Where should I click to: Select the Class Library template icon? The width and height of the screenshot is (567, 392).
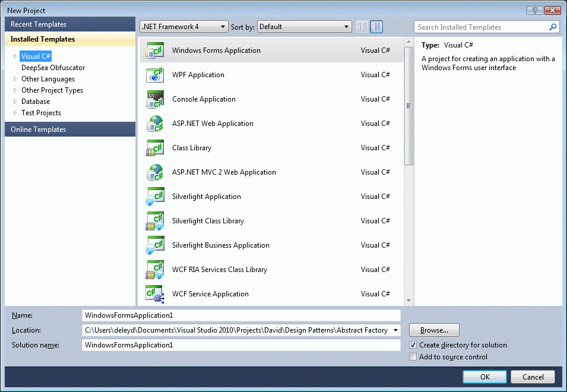tap(155, 147)
